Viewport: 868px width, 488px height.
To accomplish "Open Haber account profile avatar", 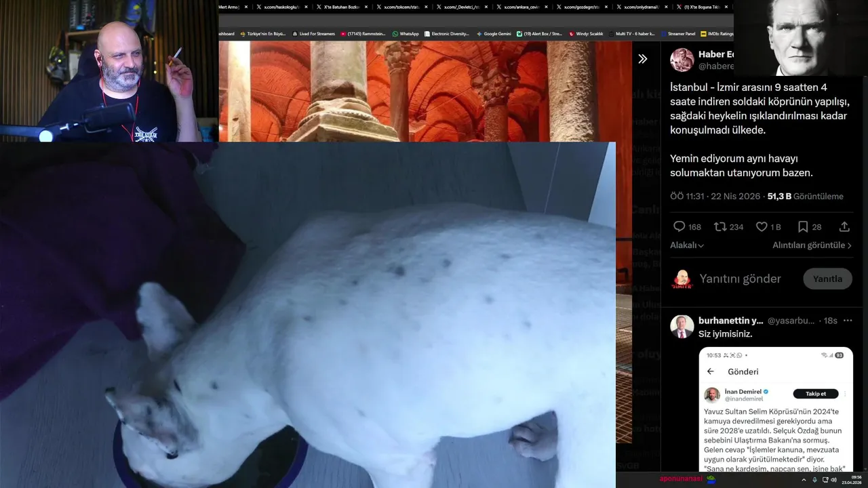I will [682, 60].
